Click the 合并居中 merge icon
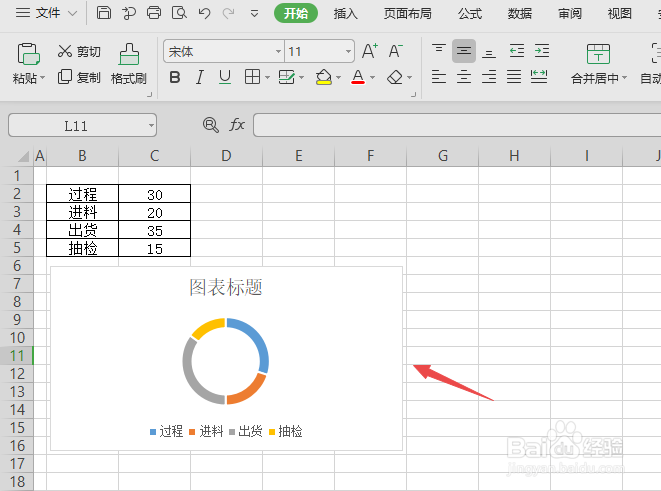 598,54
